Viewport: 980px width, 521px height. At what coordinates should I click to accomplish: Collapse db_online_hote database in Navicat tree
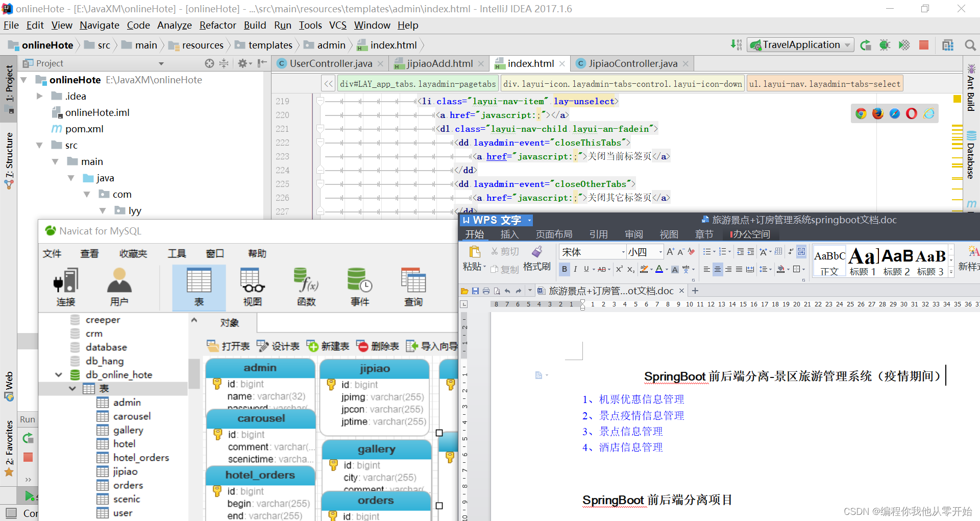point(59,375)
